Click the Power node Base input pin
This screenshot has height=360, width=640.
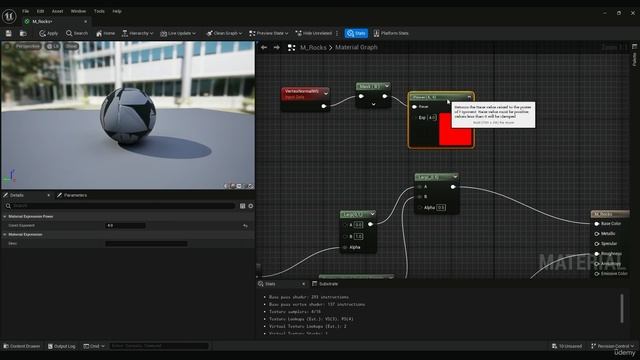pos(415,107)
